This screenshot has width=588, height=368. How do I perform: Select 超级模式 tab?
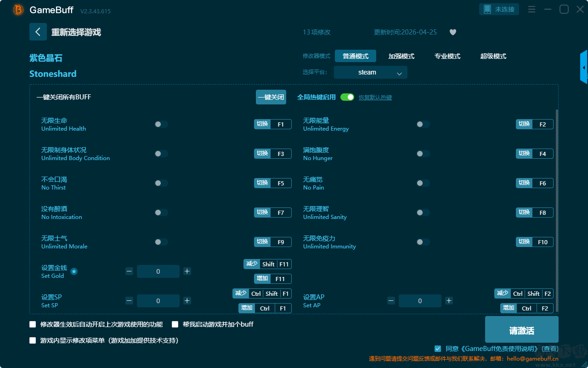coord(493,56)
